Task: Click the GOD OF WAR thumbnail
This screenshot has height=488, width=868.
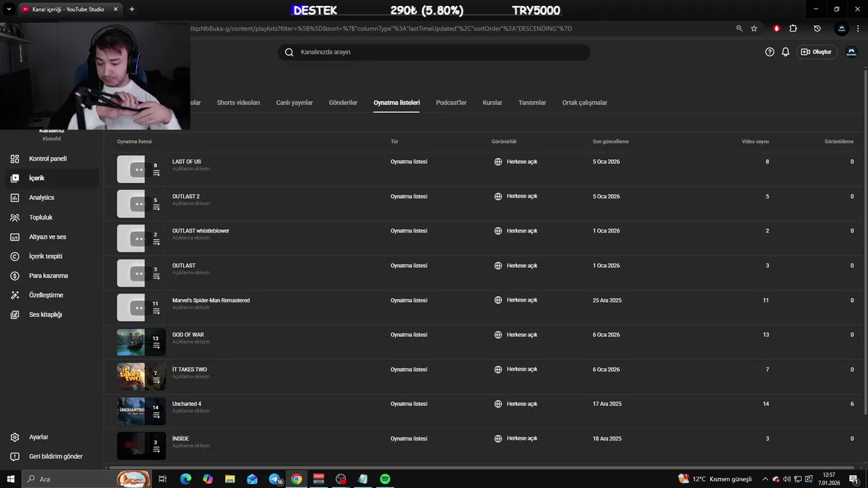Action: coord(141,342)
